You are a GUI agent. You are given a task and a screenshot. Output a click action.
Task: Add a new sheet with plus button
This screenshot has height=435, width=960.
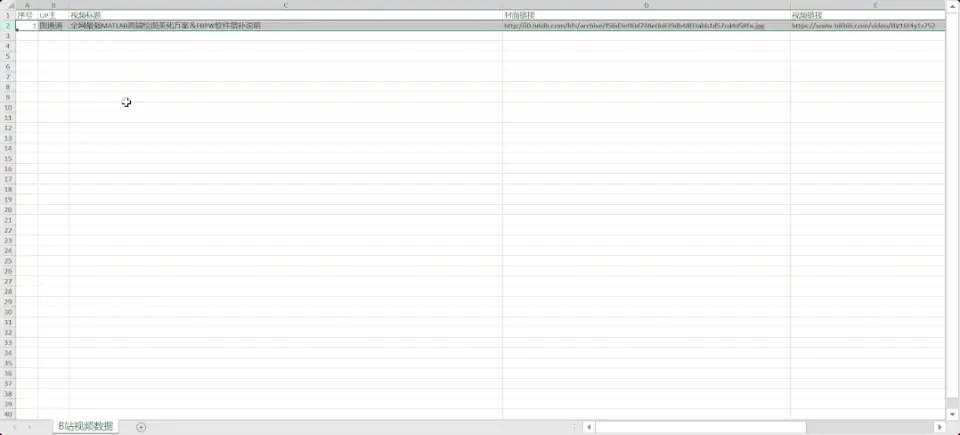pos(141,427)
